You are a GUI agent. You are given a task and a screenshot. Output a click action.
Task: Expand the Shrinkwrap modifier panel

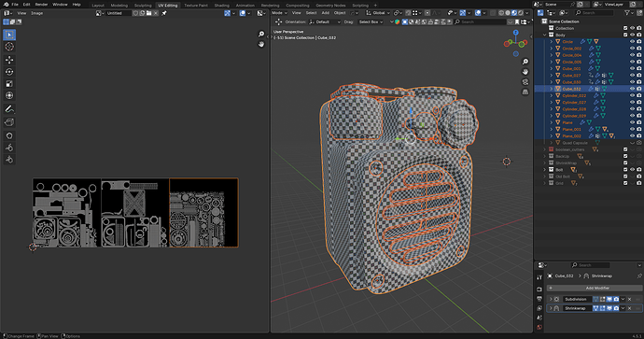tap(551, 308)
